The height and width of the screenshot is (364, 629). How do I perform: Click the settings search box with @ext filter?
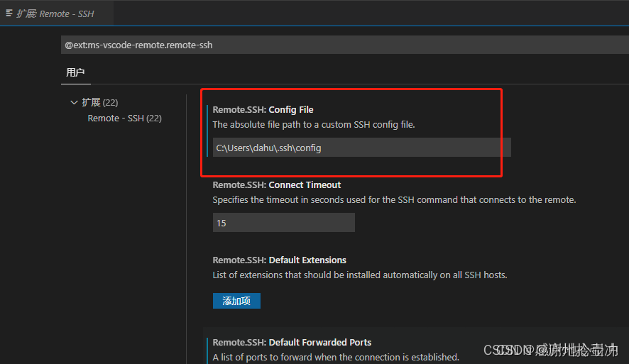(x=341, y=45)
